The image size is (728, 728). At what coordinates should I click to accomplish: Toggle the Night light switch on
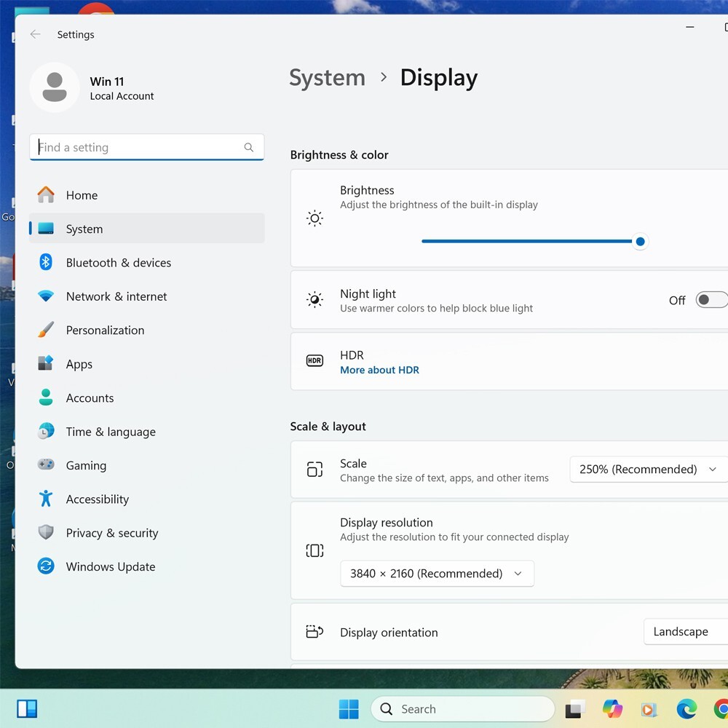[x=711, y=300]
